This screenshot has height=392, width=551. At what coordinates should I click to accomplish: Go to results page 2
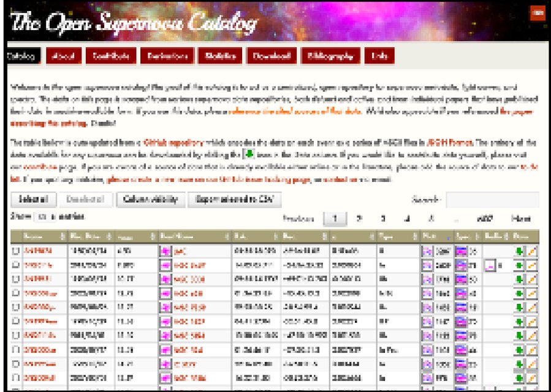pos(359,219)
